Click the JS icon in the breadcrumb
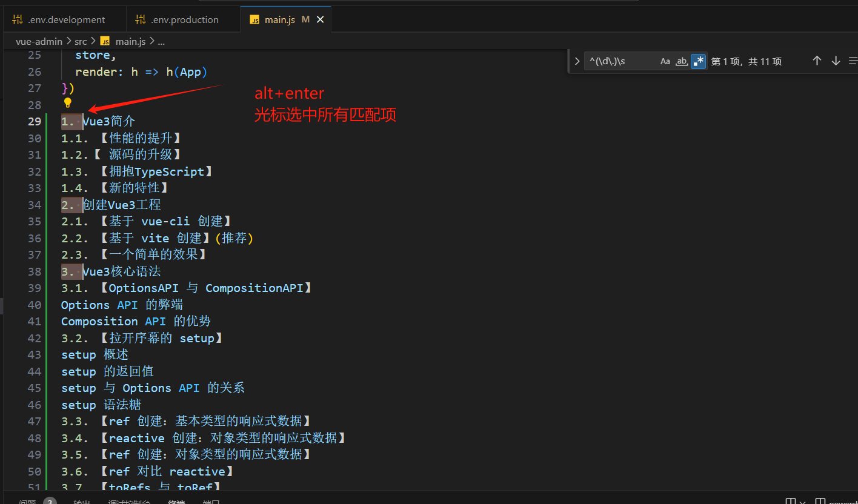Viewport: 858px width, 504px height. click(105, 41)
